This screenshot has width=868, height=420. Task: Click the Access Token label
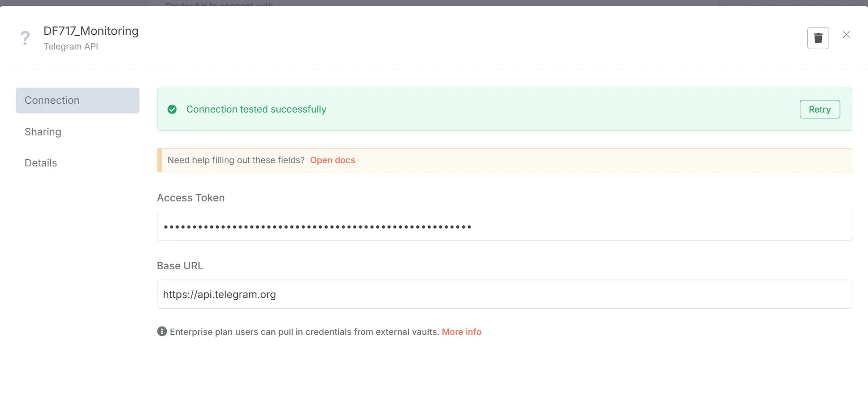[x=191, y=198]
